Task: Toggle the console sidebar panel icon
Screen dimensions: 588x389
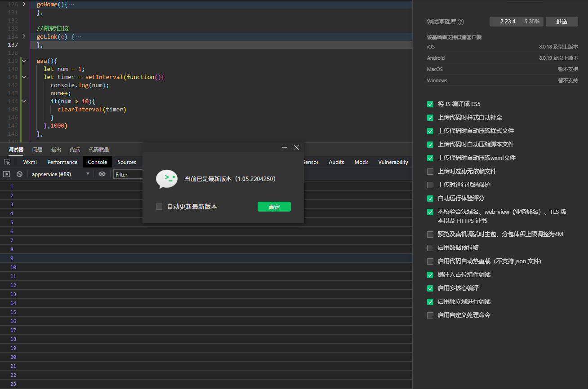Action: click(x=7, y=174)
